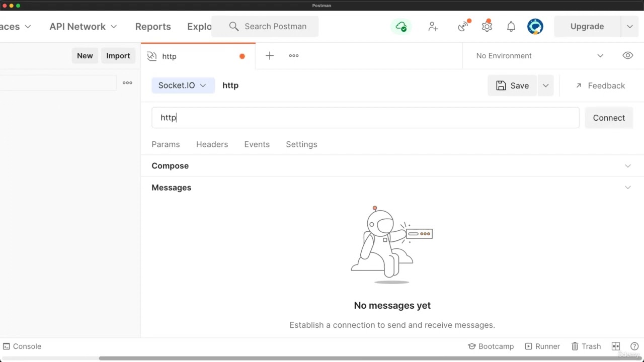The height and width of the screenshot is (362, 644).
Task: Click the New button
Action: click(85, 56)
